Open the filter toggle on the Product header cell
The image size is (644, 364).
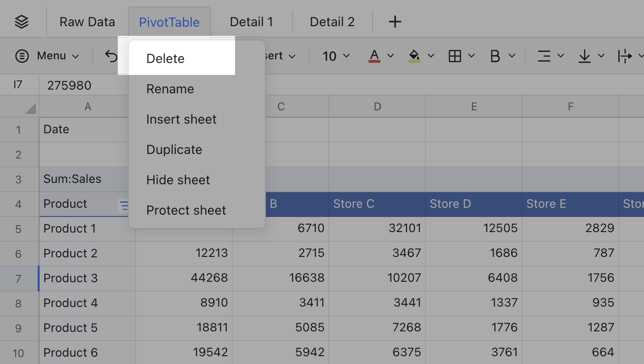pos(124,206)
